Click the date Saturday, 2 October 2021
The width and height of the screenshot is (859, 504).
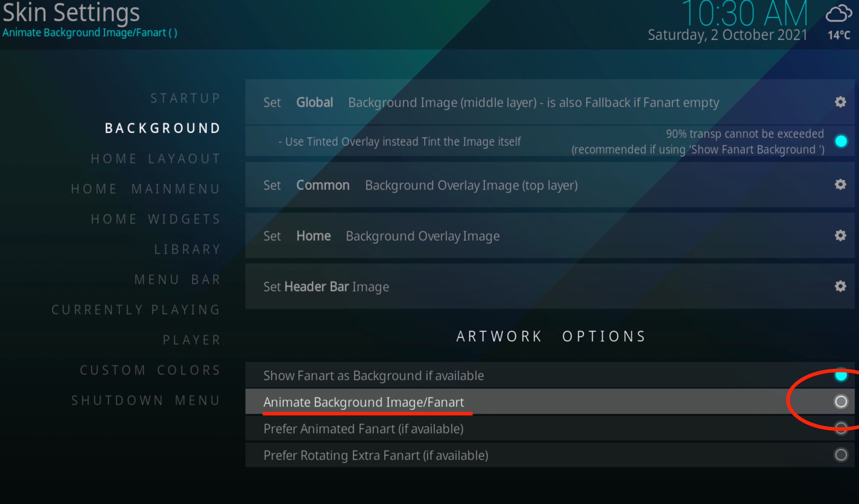tap(728, 35)
